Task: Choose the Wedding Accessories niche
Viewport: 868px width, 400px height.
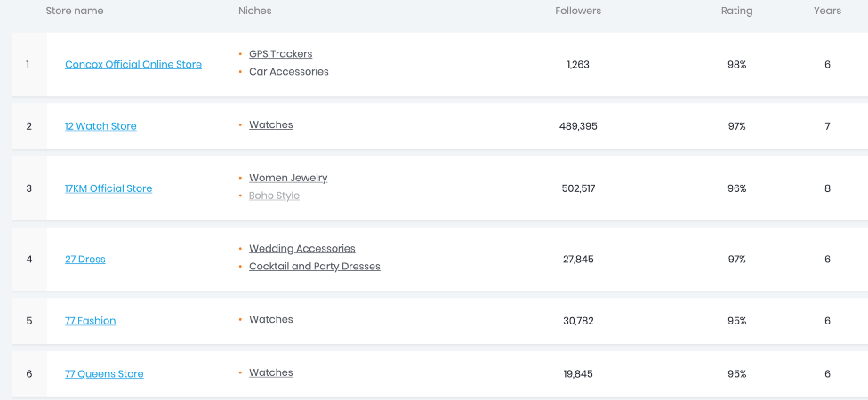Action: click(301, 249)
